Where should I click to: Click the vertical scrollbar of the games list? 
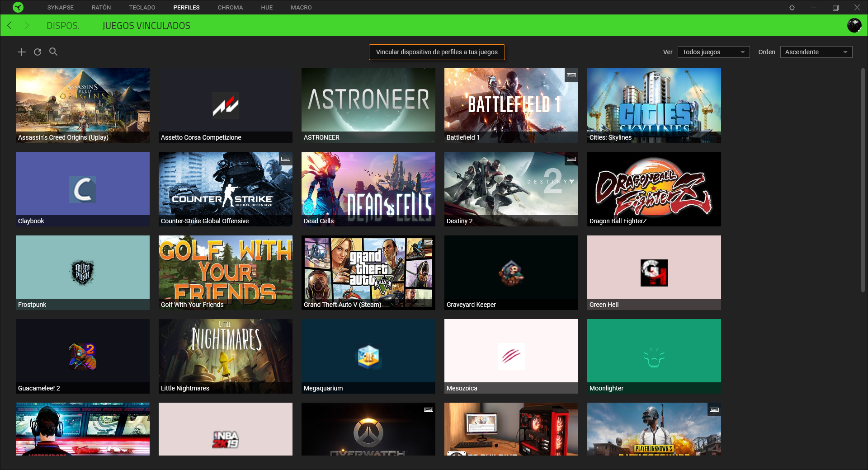(x=863, y=180)
